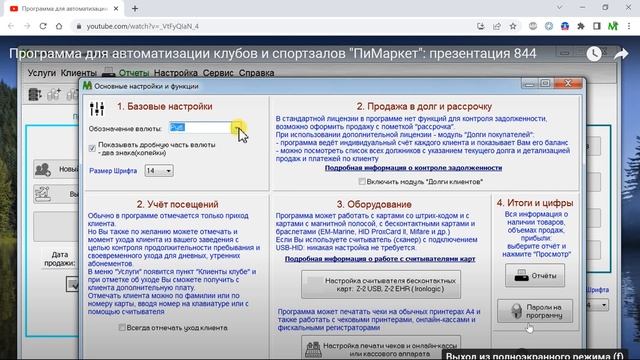
Task: Toggle Показывать дробную часть валюты checkbox
Action: tap(92, 148)
